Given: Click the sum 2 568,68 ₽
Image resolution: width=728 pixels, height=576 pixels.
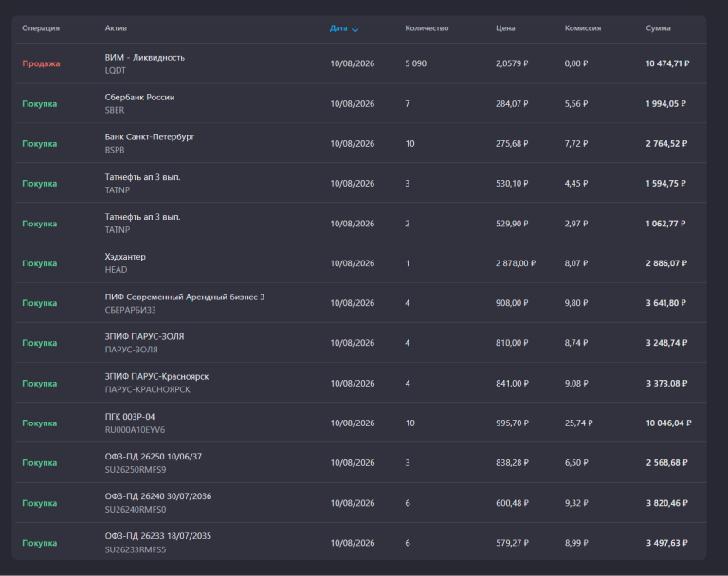Looking at the screenshot, I should coord(666,463).
